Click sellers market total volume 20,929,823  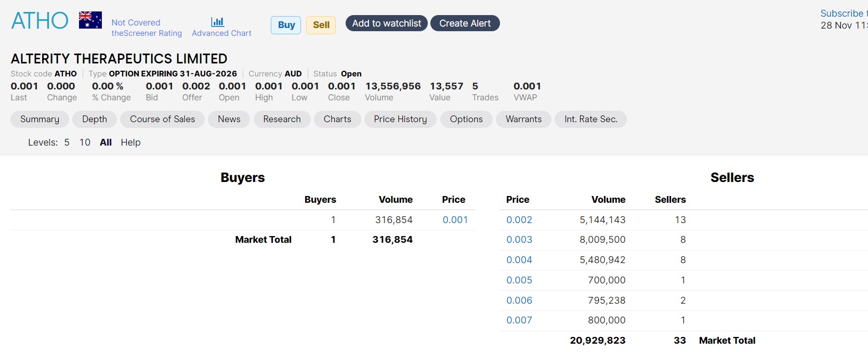(x=598, y=341)
